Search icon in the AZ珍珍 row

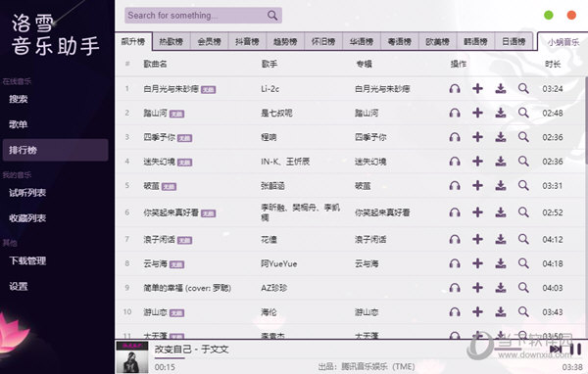click(x=523, y=288)
